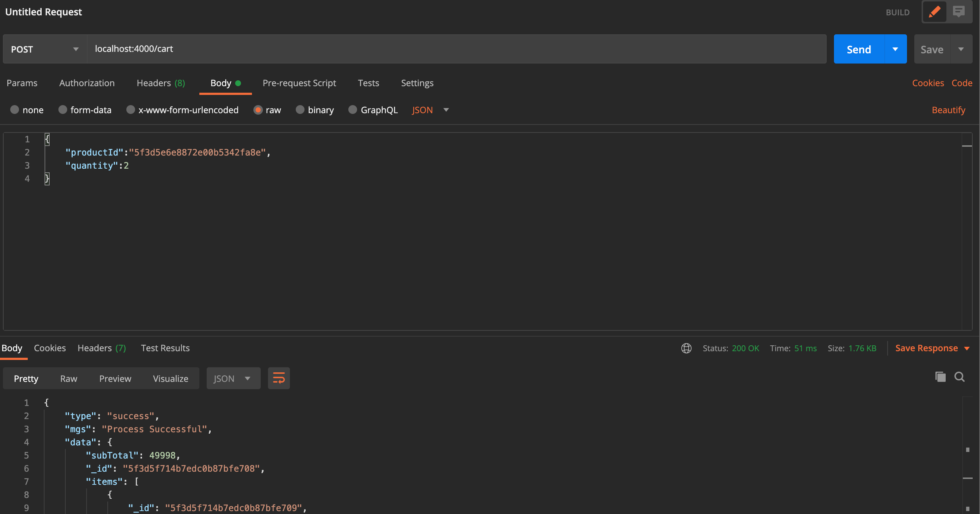Open the orange JSON body format dropdown

pyautogui.click(x=430, y=110)
